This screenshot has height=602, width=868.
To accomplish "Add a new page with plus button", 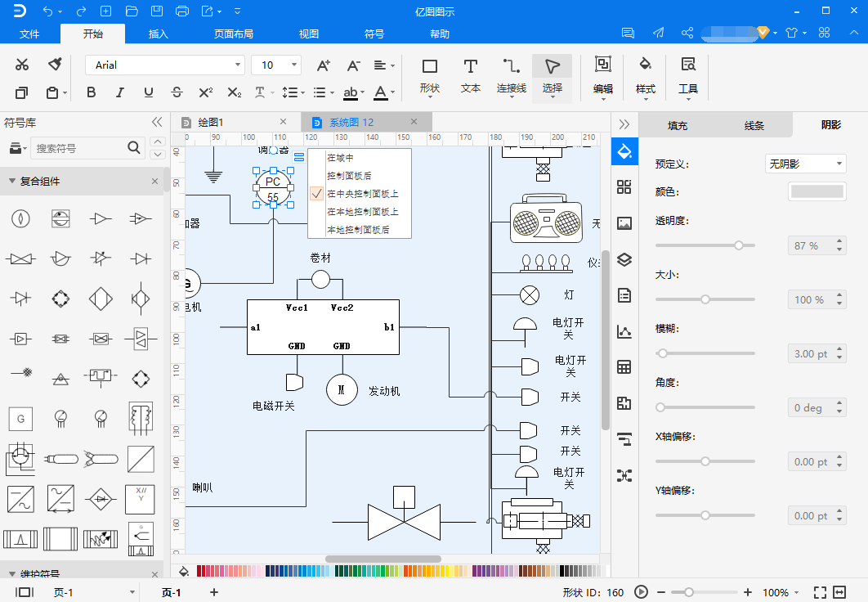I will tap(214, 592).
